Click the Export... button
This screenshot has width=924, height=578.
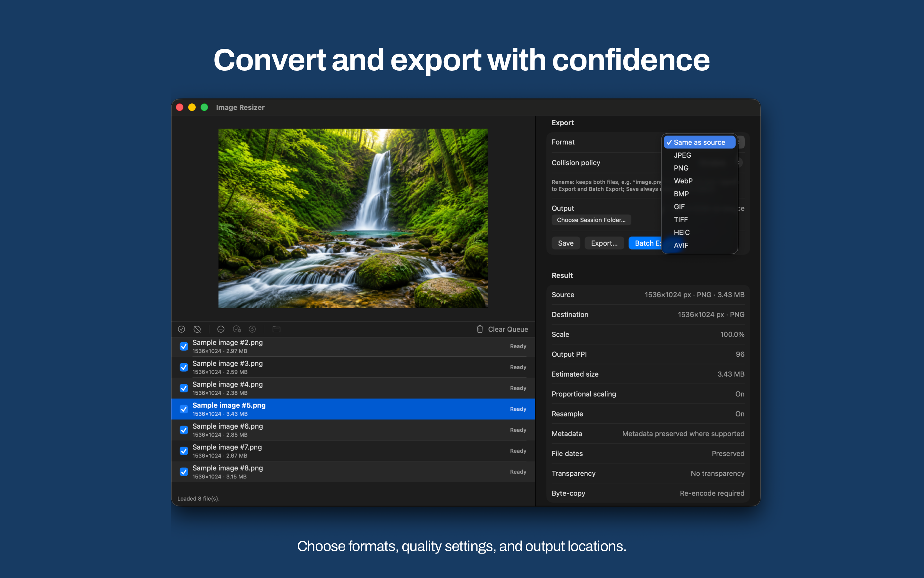(604, 243)
